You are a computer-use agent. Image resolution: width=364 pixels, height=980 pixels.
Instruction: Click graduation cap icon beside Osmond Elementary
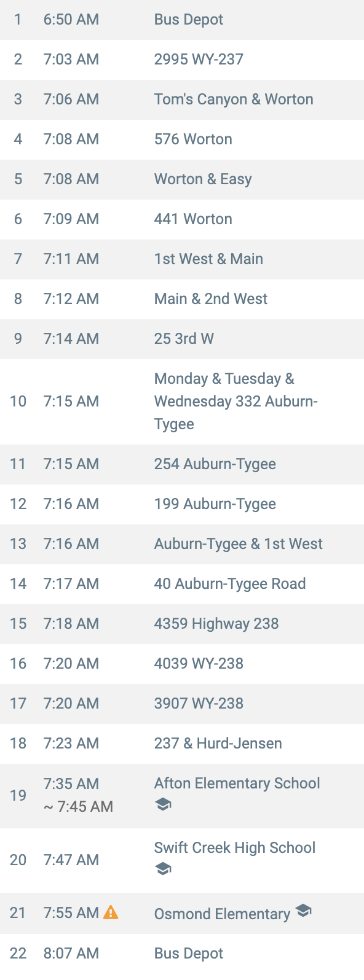pos(303,911)
